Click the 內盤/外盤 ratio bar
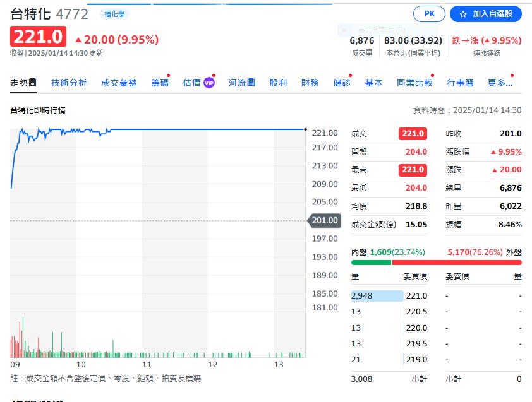The width and height of the screenshot is (532, 402). [x=437, y=263]
